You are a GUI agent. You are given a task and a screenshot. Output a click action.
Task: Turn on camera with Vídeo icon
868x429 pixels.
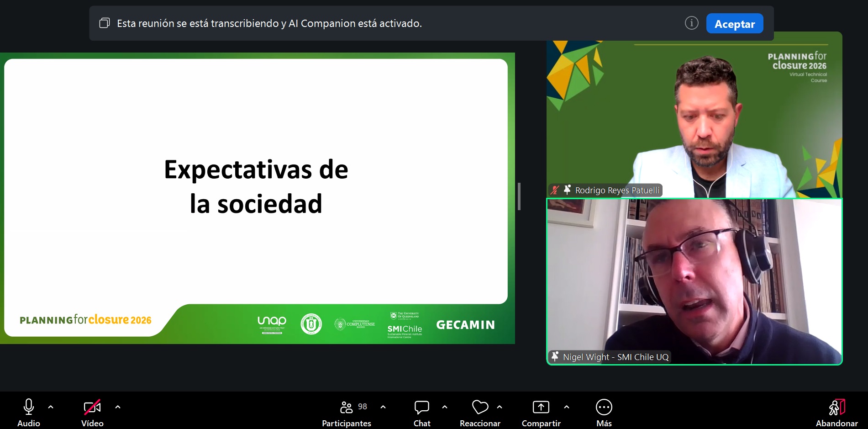pos(92,407)
